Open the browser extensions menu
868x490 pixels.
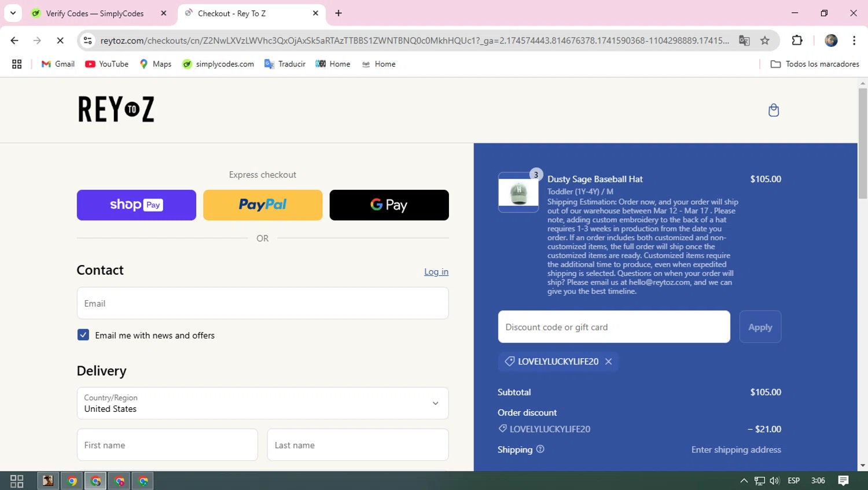pos(797,40)
